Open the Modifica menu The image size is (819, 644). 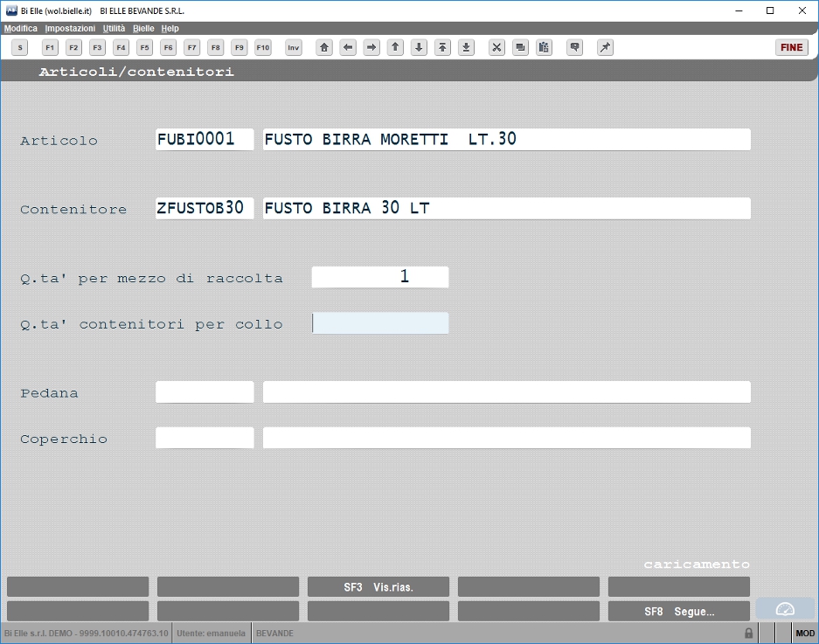pyautogui.click(x=21, y=28)
